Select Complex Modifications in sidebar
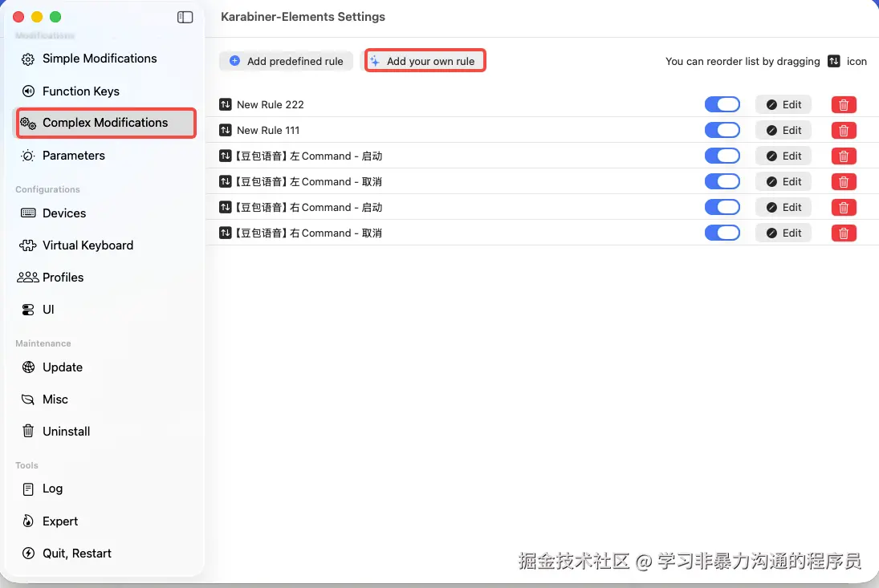879x588 pixels. [106, 123]
